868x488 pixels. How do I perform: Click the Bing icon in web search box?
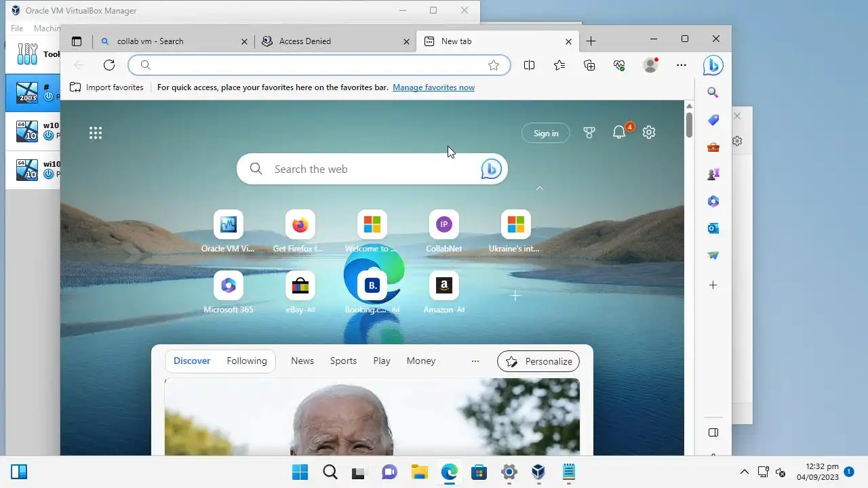tap(491, 169)
